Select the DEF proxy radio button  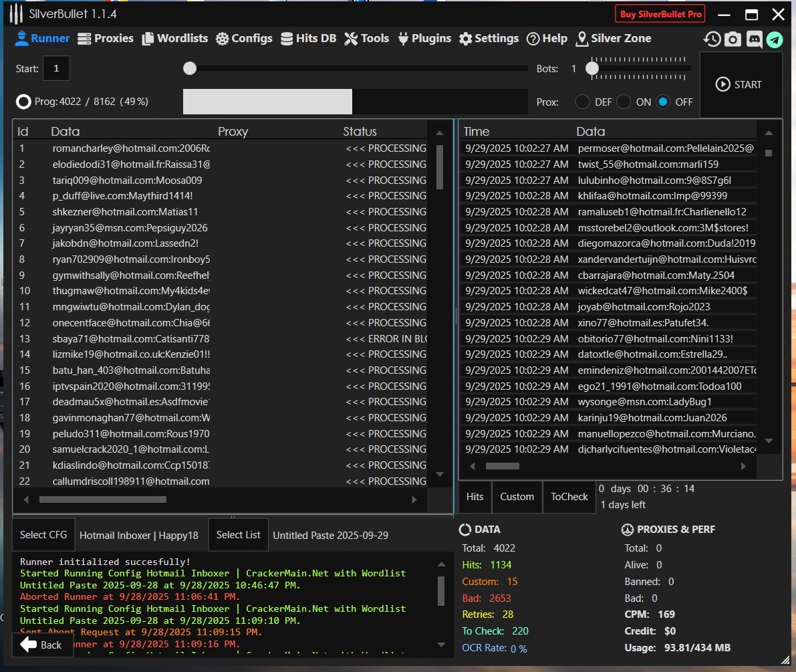click(x=583, y=102)
